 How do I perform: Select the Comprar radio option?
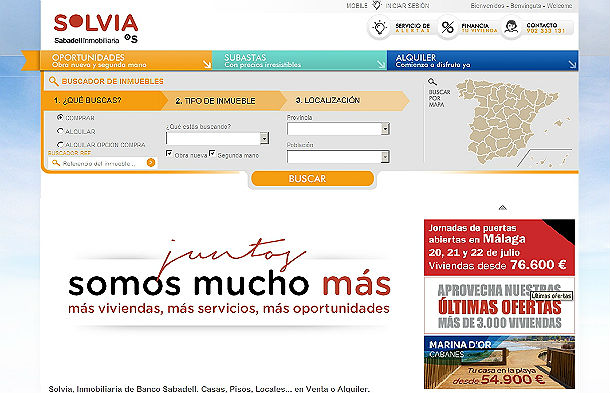click(x=60, y=117)
